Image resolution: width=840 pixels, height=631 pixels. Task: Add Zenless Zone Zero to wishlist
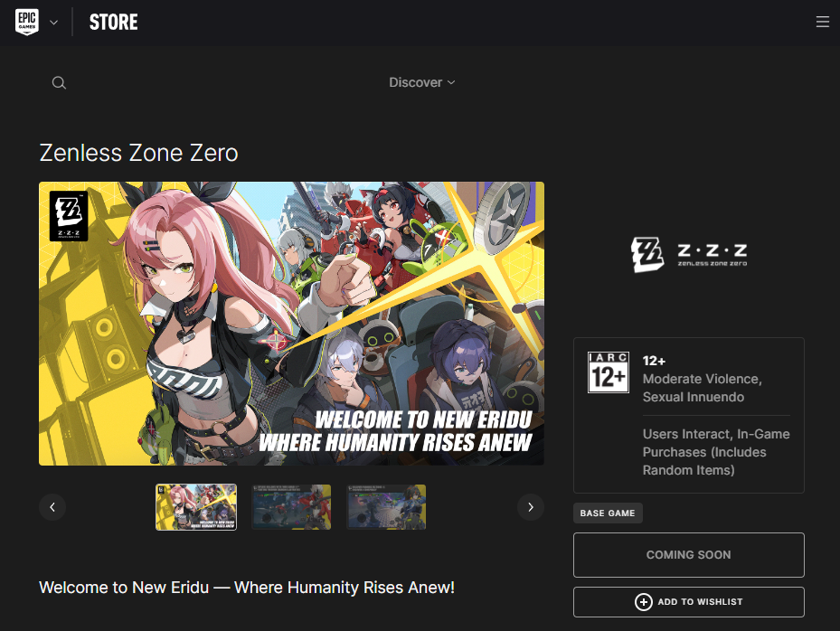tap(688, 602)
